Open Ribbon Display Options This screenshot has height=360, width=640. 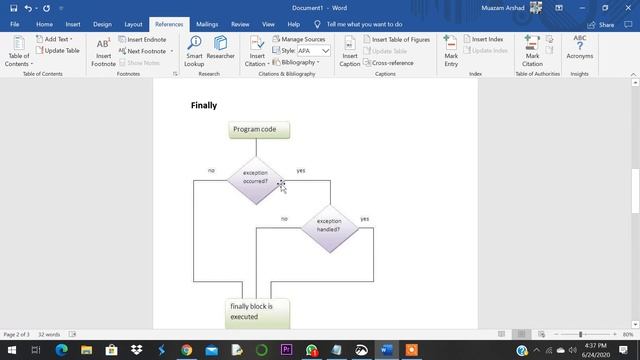point(559,8)
